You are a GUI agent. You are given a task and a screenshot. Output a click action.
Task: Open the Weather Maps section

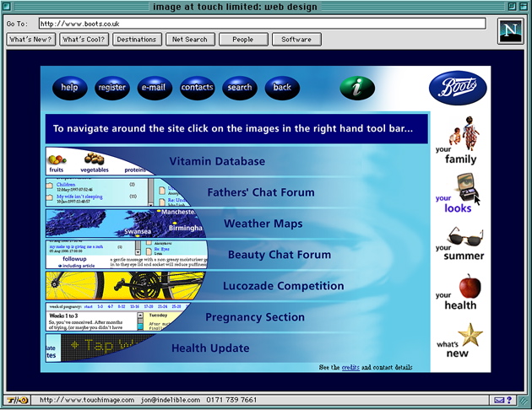pos(263,224)
